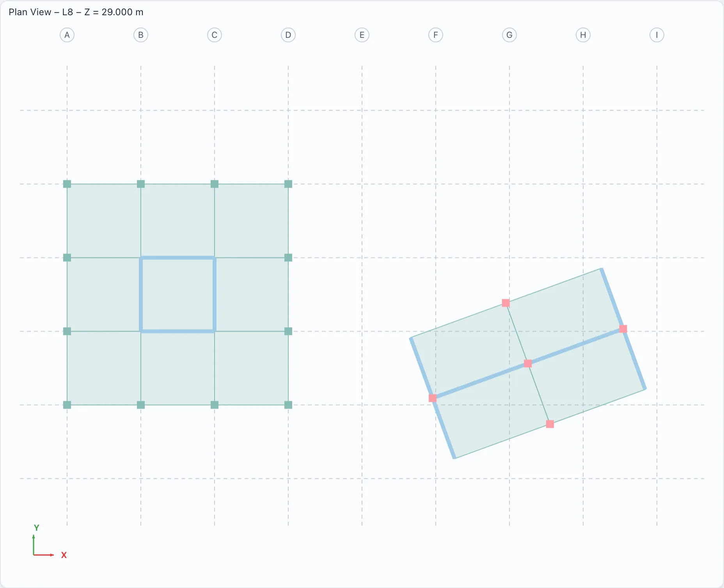The image size is (724, 588).
Task: Select the leftmost pink node on rotated slab
Action: click(x=433, y=398)
